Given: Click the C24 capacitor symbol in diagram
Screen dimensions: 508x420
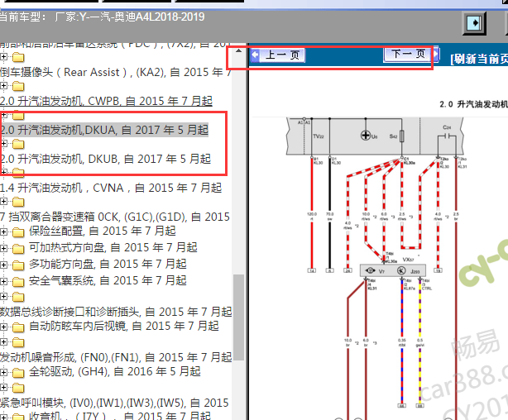Looking at the screenshot, I should [x=447, y=136].
